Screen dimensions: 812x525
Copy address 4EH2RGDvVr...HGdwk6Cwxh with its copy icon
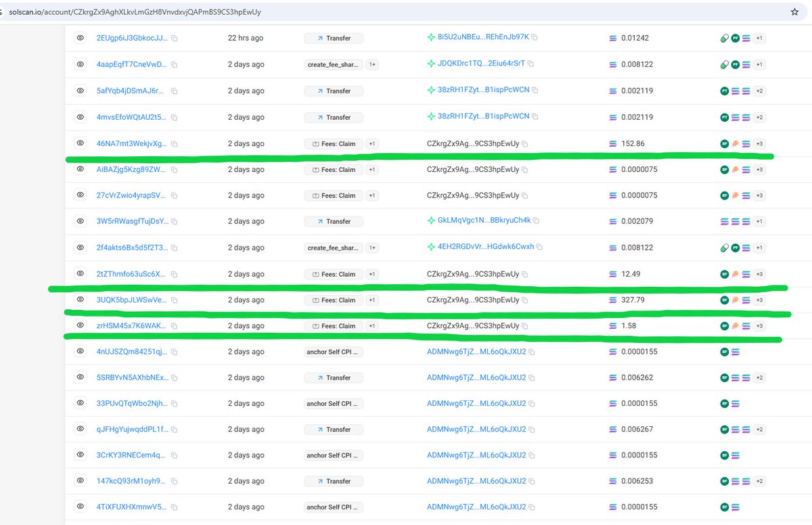[540, 247]
